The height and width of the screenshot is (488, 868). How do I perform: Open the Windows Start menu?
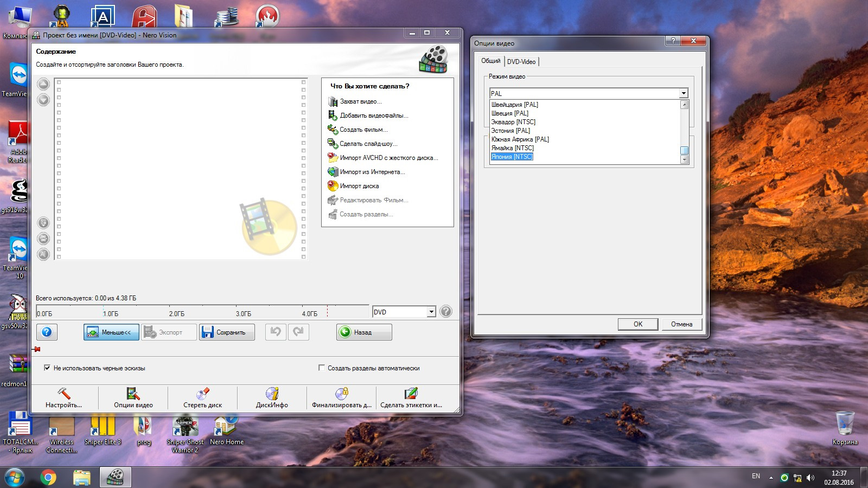point(15,478)
